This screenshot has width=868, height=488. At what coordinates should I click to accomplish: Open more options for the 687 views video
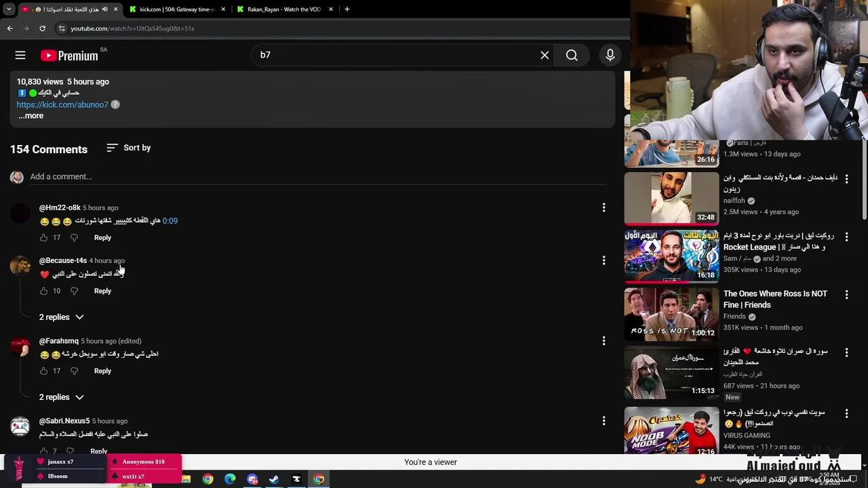click(846, 353)
